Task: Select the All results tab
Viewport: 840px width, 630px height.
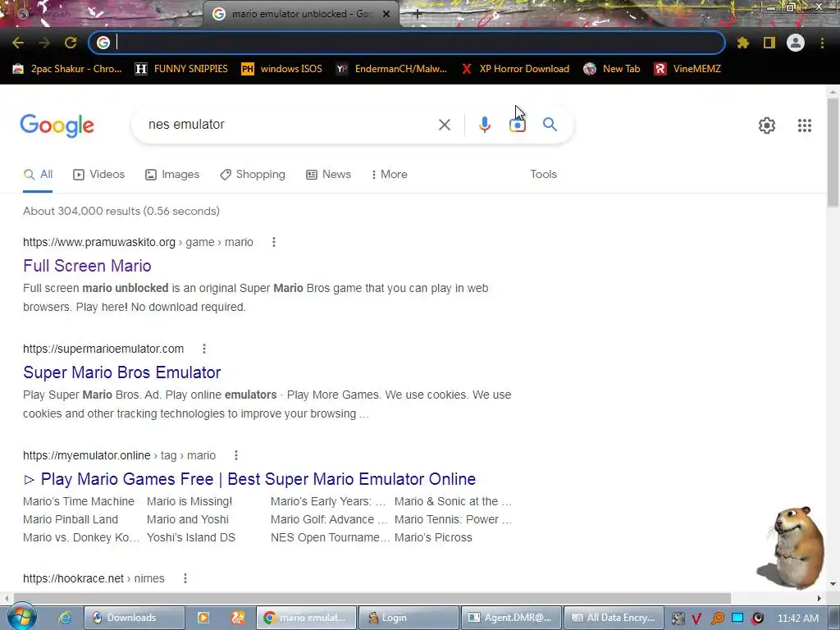Action: (38, 174)
